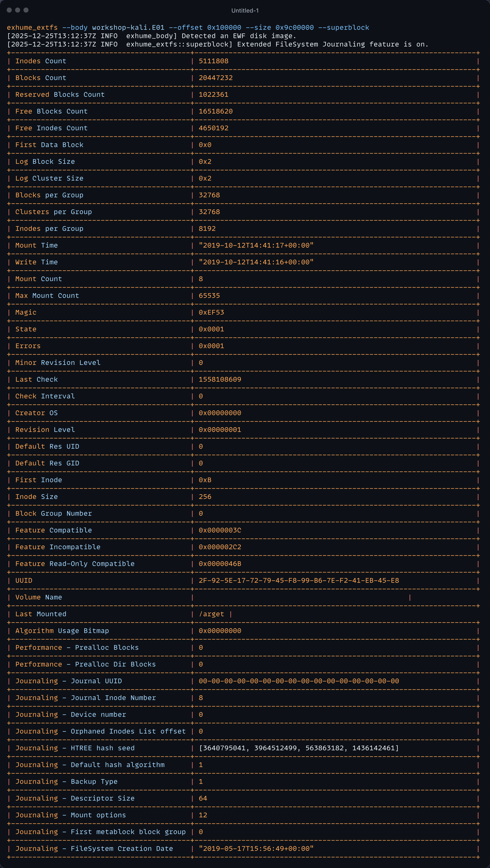490x868 pixels.
Task: Select the EWF disk image log line
Action: point(152,36)
